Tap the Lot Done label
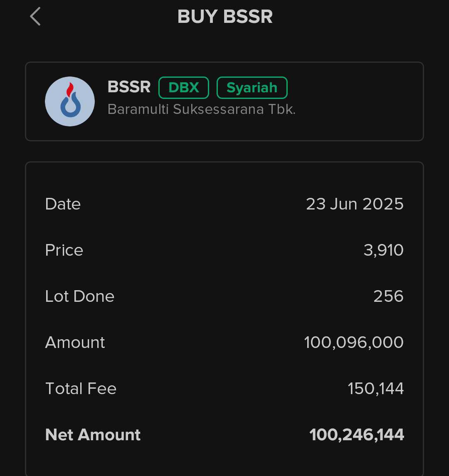This screenshot has width=449, height=476. click(79, 296)
